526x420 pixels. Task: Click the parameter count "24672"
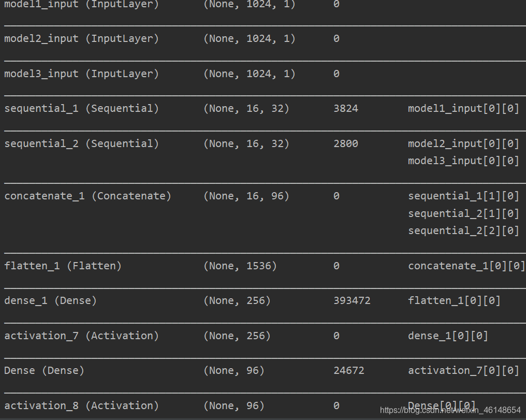pos(348,371)
